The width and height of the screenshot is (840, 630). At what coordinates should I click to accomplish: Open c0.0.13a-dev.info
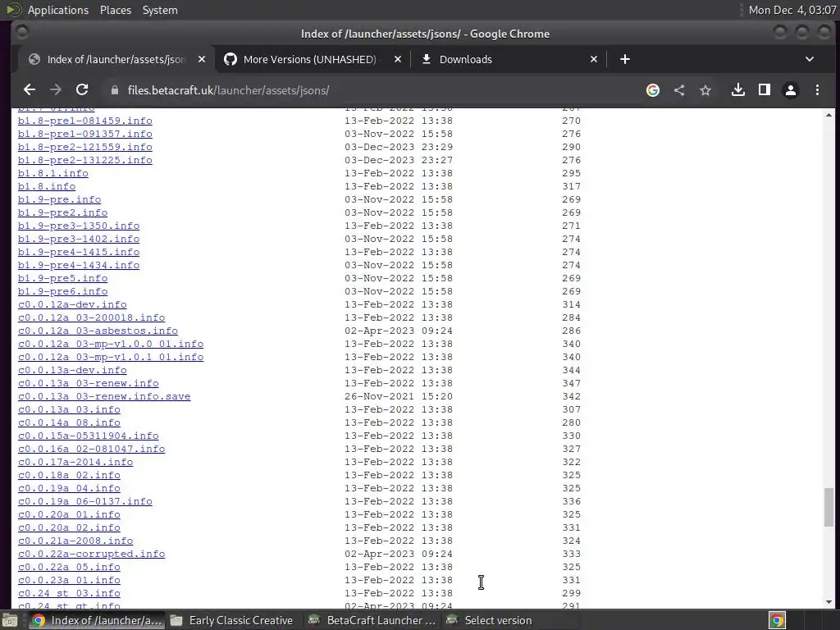coord(72,370)
